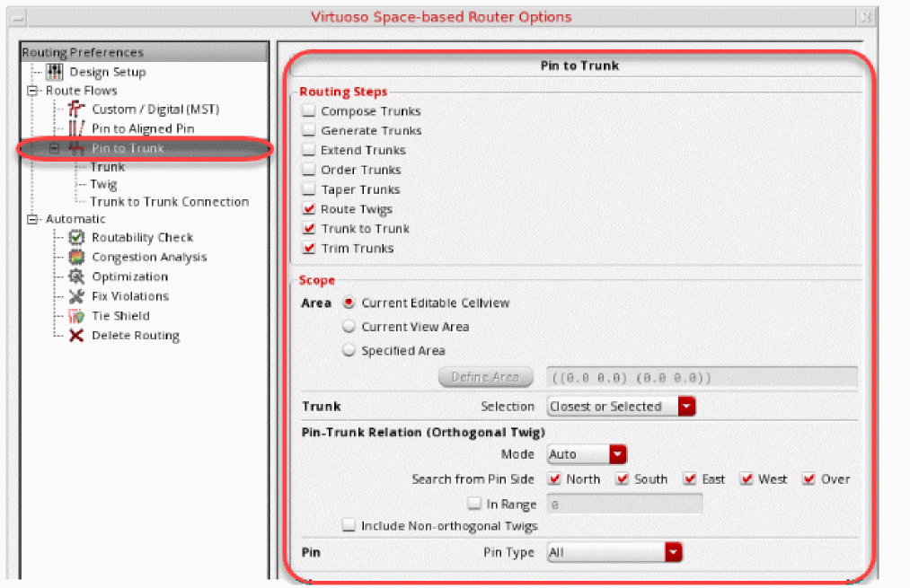Click the Routing Preferences panel header
This screenshot has height=588, width=910.
pyautogui.click(x=144, y=52)
